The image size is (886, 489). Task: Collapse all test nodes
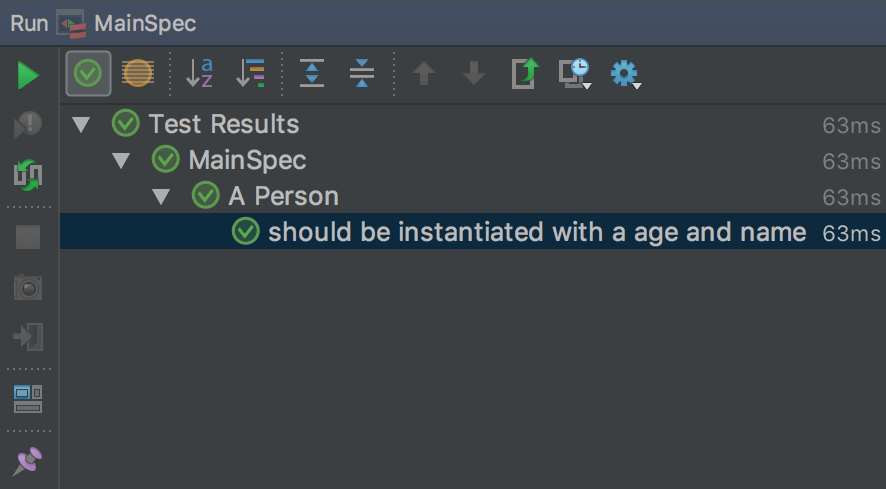pyautogui.click(x=362, y=73)
